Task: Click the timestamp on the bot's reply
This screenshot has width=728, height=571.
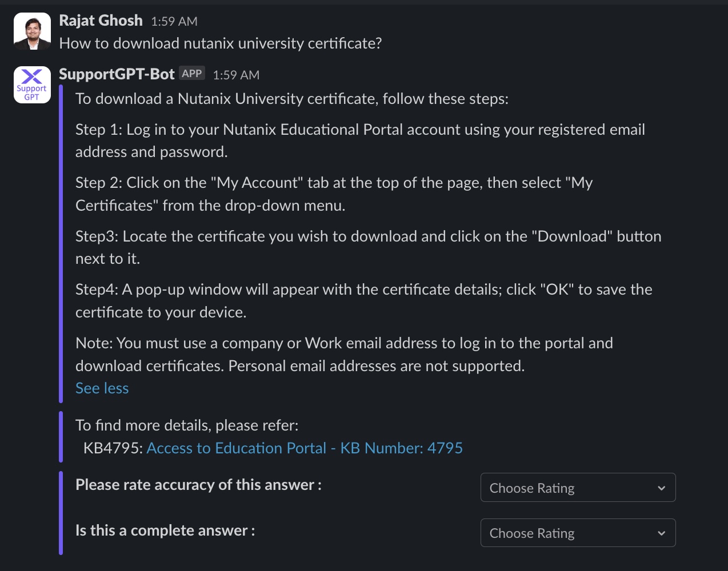Action: [236, 75]
